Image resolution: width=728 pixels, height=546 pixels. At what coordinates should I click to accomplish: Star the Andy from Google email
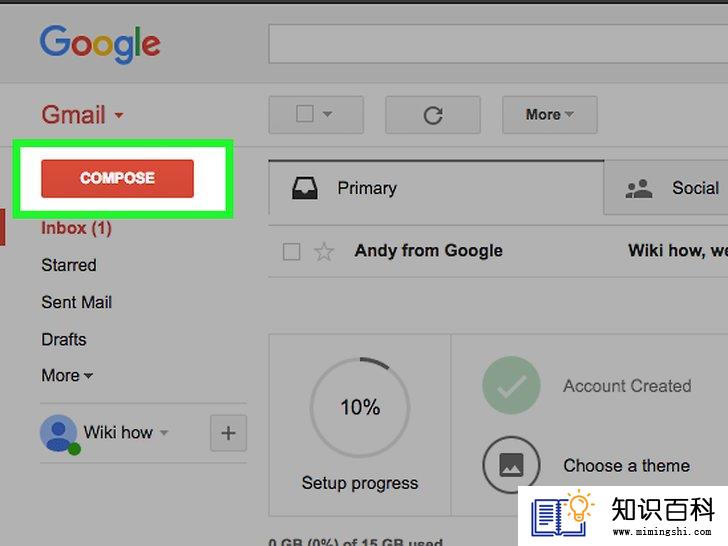[x=324, y=252]
